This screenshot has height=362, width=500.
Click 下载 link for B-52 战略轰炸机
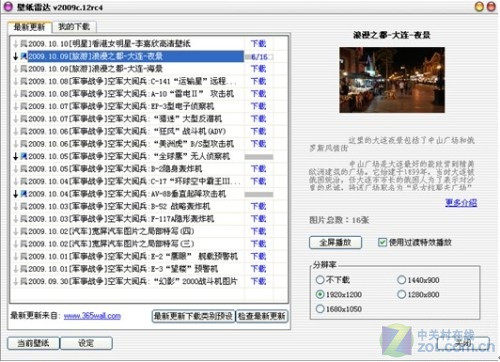click(x=259, y=206)
